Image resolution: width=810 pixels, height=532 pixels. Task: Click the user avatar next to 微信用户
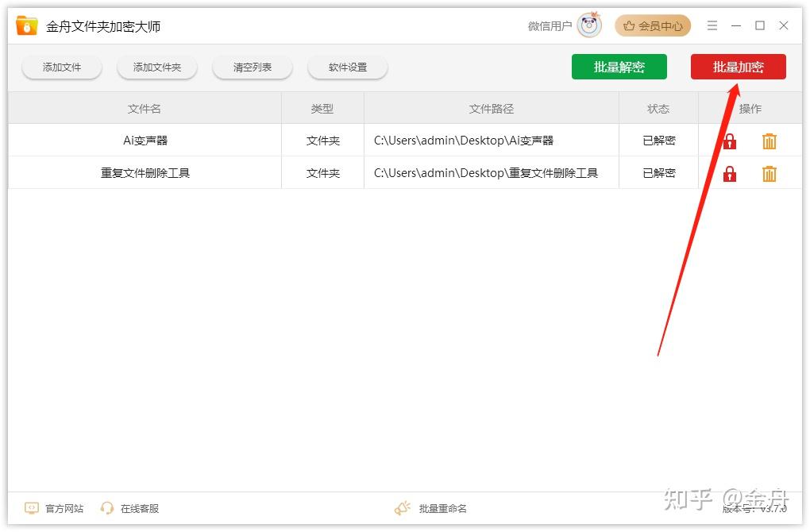[x=589, y=25]
